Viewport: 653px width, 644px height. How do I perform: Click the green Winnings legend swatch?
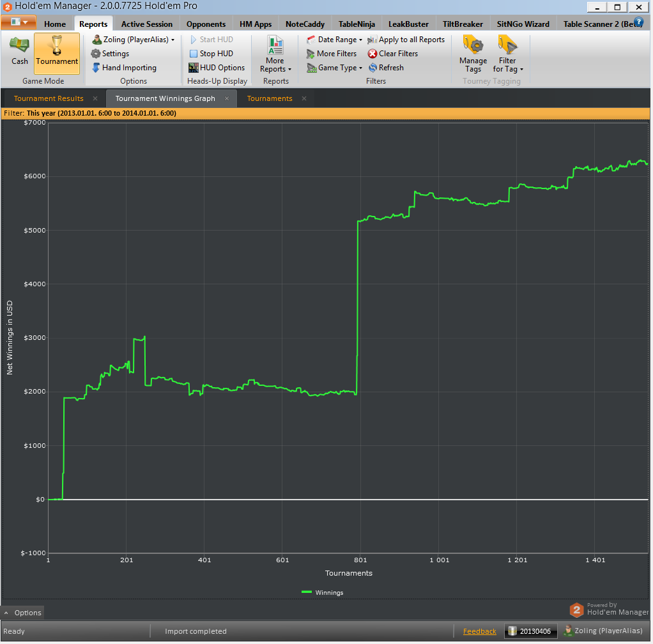click(x=307, y=592)
